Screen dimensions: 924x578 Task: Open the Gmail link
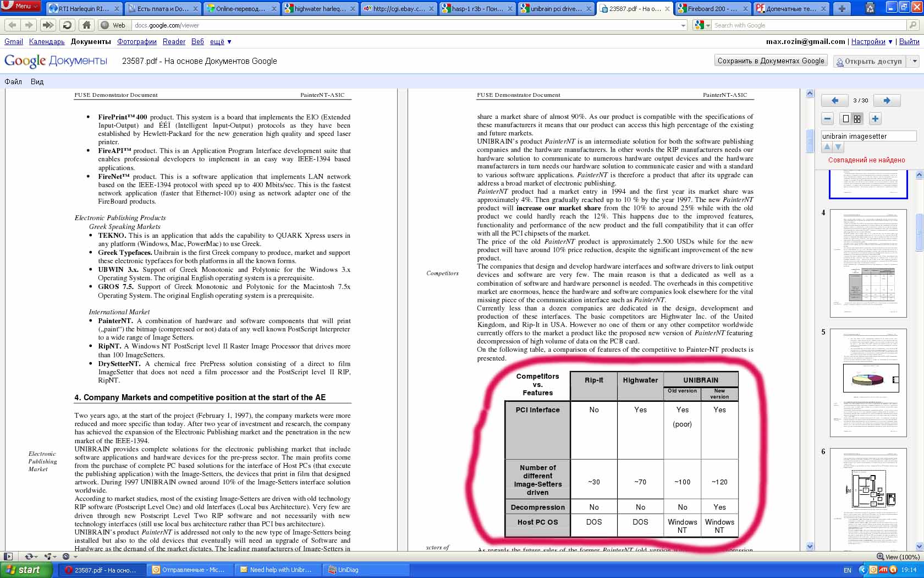(14, 42)
